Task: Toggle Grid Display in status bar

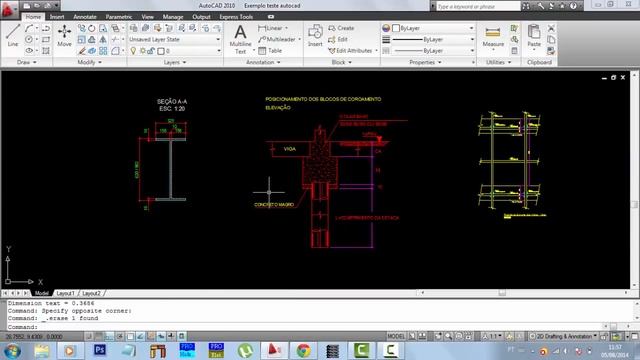Action: tap(99, 336)
